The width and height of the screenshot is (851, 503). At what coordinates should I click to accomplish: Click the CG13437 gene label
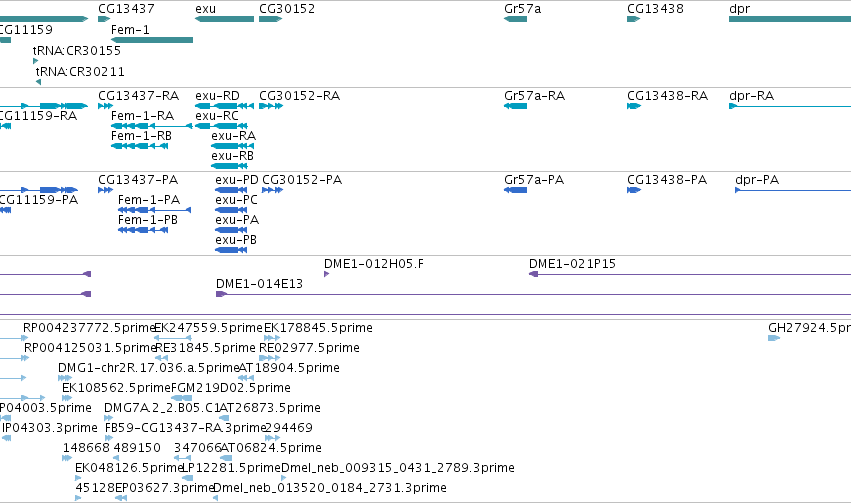[x=126, y=9]
